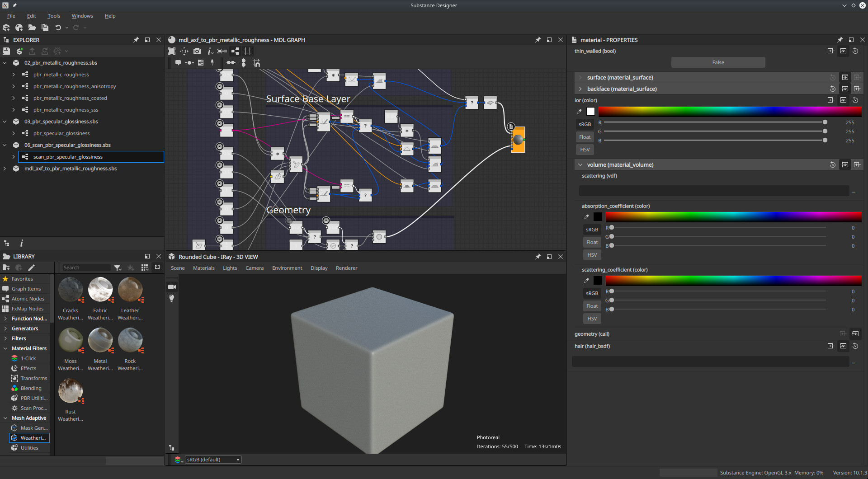Click the absorption_coefficient black color swatch
This screenshot has height=479, width=868.
[x=598, y=217]
